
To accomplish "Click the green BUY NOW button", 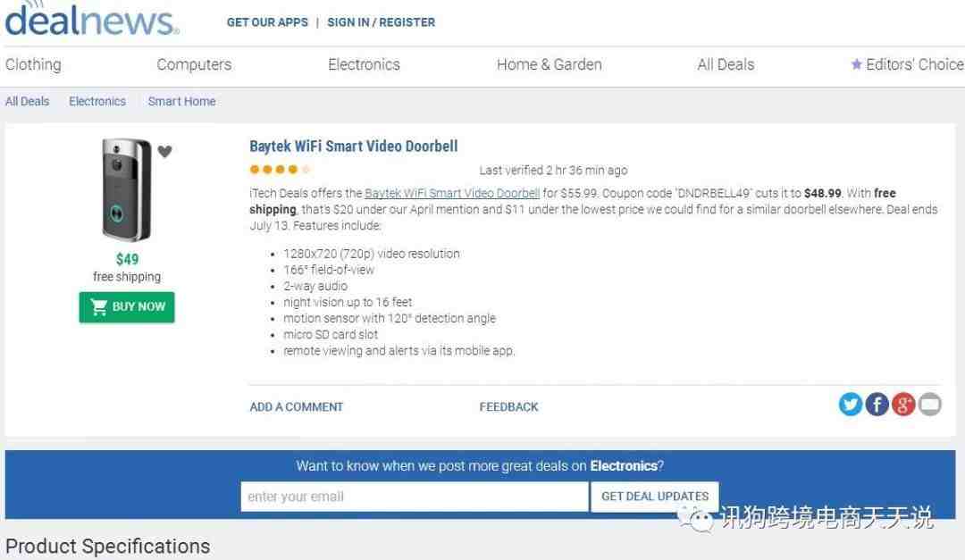I will (127, 307).
